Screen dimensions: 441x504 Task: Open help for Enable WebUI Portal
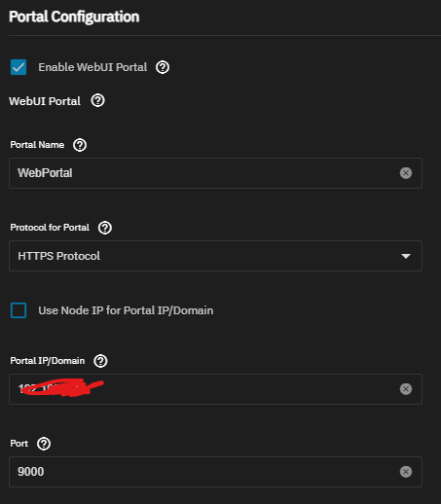[163, 67]
